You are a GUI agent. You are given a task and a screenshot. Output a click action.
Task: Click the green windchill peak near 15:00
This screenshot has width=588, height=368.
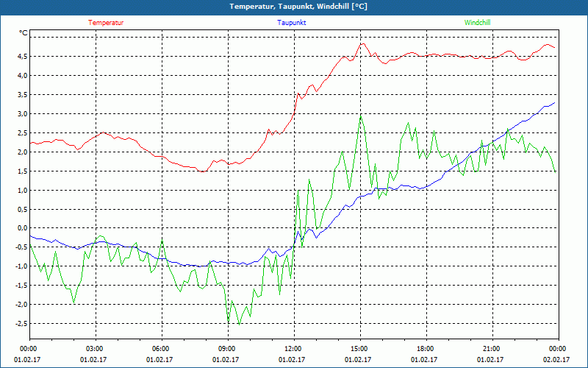point(360,116)
